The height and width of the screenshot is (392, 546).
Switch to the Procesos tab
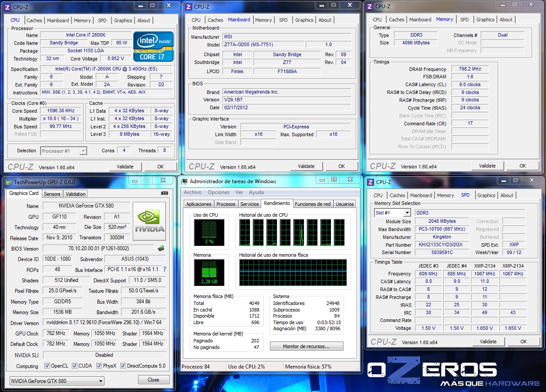tap(226, 204)
